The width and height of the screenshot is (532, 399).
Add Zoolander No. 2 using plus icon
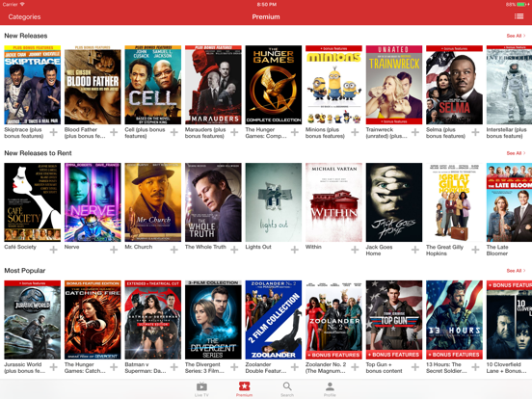(355, 367)
